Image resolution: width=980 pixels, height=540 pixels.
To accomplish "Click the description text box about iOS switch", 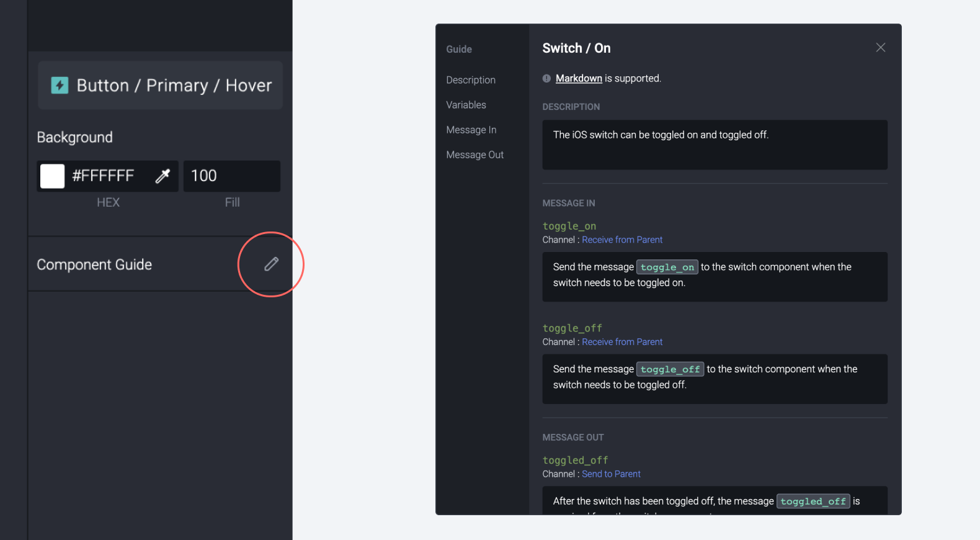I will 715,145.
